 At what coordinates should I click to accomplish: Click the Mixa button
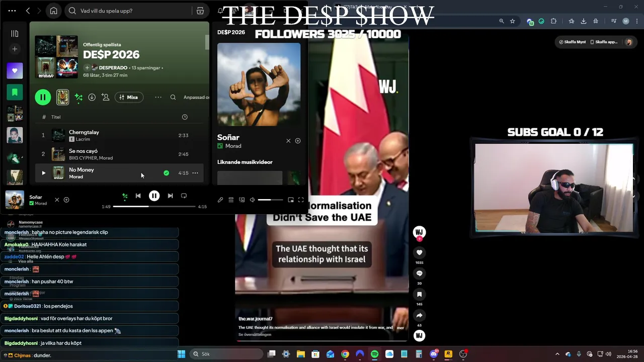[x=129, y=97]
